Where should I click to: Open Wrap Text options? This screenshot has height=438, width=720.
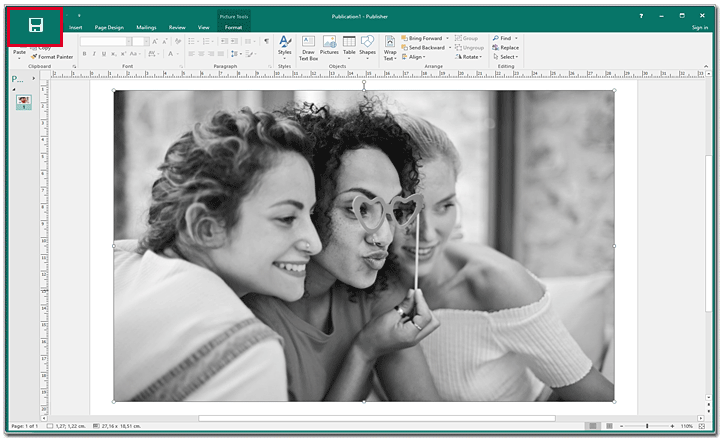coord(390,48)
